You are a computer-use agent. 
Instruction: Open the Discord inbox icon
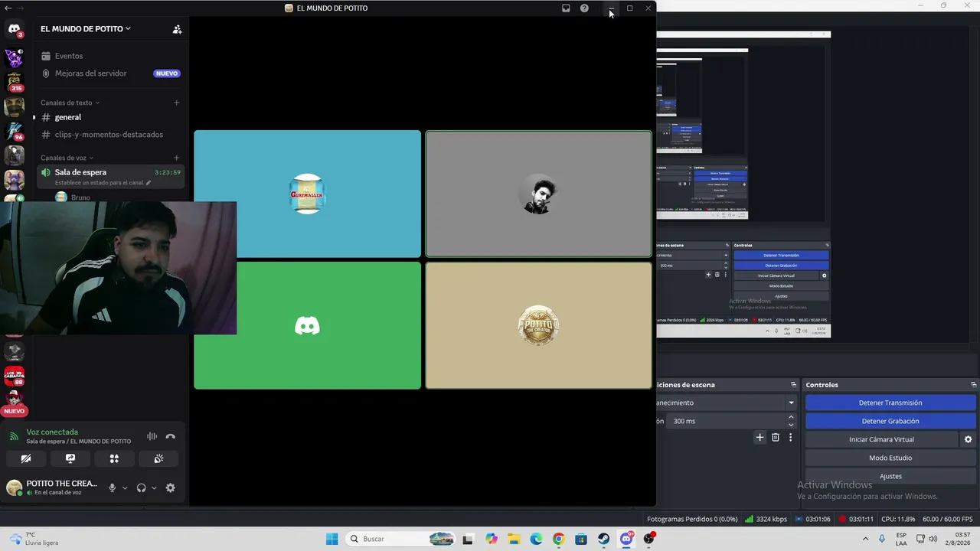coord(566,8)
